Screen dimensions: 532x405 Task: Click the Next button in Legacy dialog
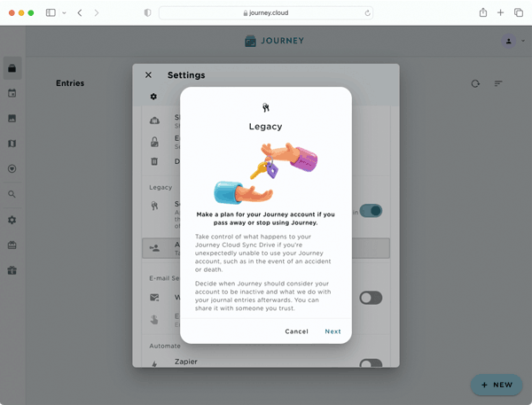(332, 331)
